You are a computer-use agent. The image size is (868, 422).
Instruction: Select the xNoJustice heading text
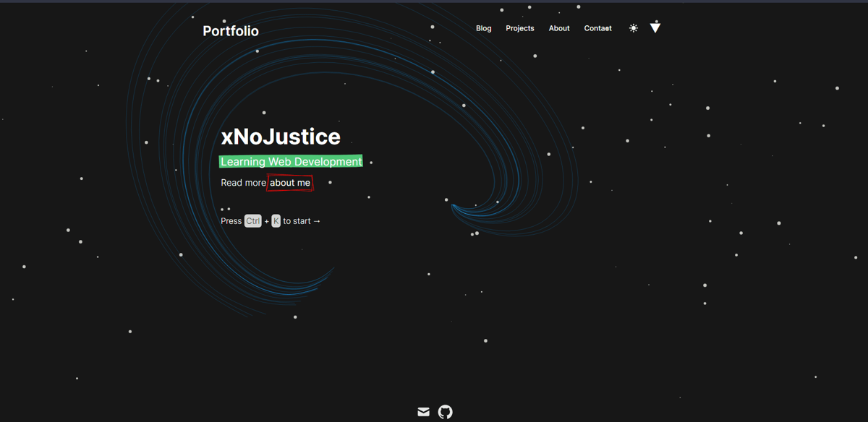(281, 137)
